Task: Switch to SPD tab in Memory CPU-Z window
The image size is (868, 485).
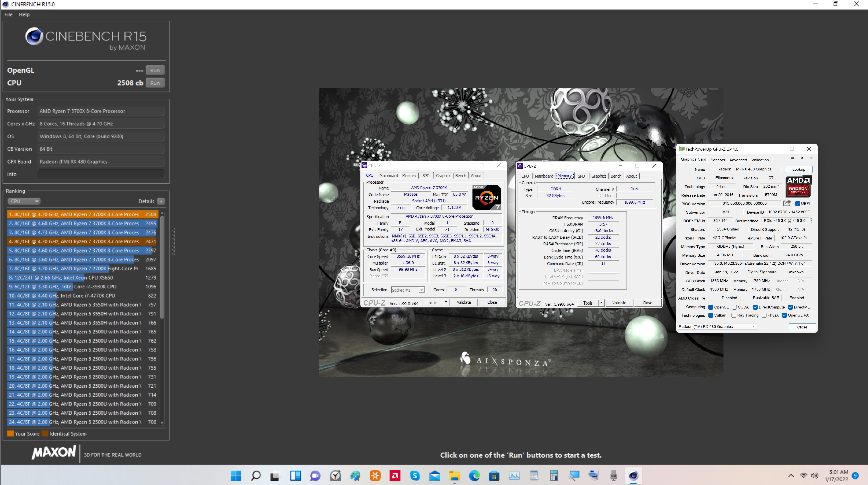Action: (x=581, y=176)
